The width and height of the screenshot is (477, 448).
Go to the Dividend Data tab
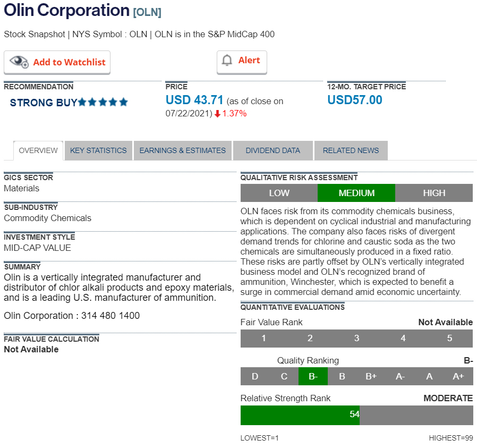tap(272, 150)
